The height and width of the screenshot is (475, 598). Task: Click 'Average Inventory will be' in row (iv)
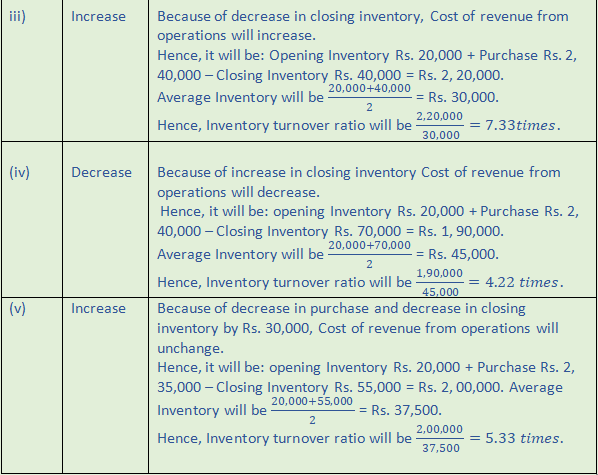pos(240,254)
